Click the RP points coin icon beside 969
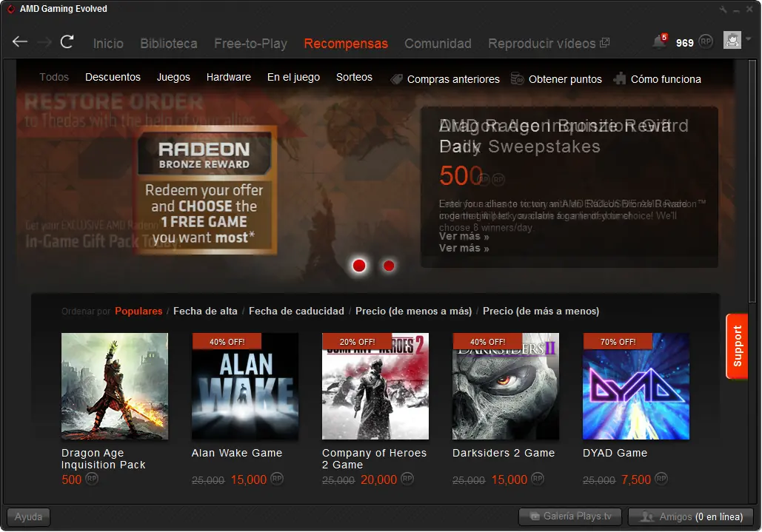This screenshot has width=762, height=532. (x=706, y=41)
